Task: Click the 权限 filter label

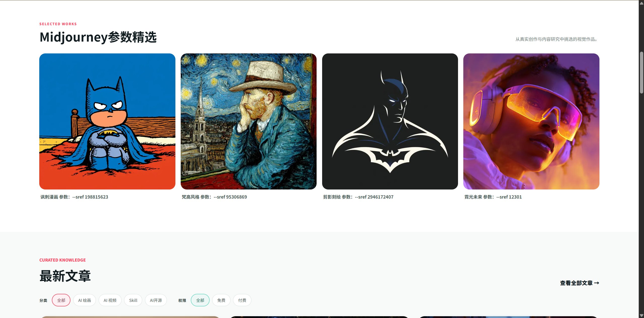Action: (x=182, y=300)
